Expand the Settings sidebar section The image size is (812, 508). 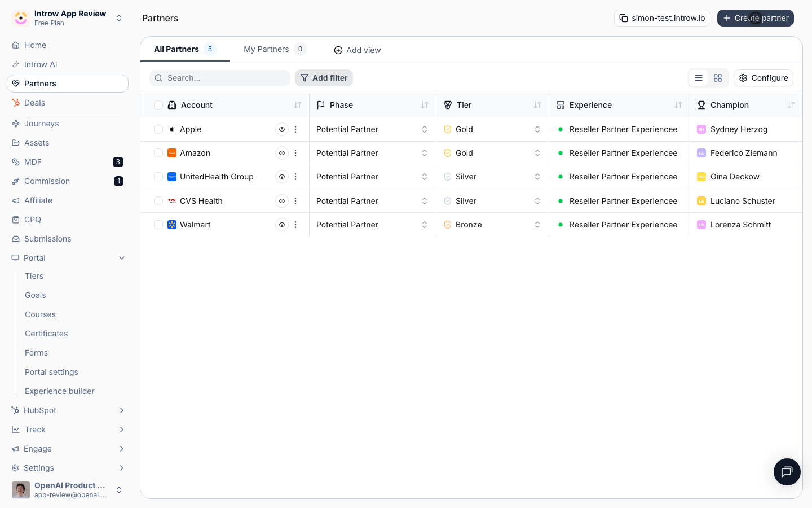(122, 468)
